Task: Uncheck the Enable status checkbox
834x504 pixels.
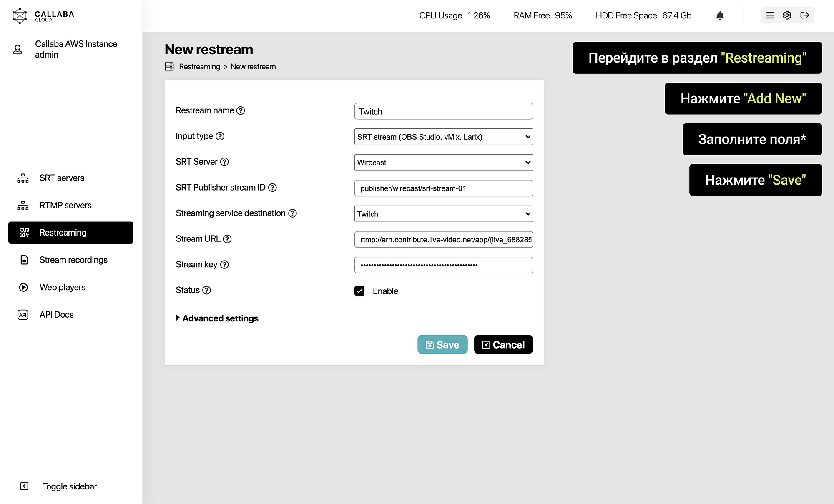Action: tap(359, 291)
